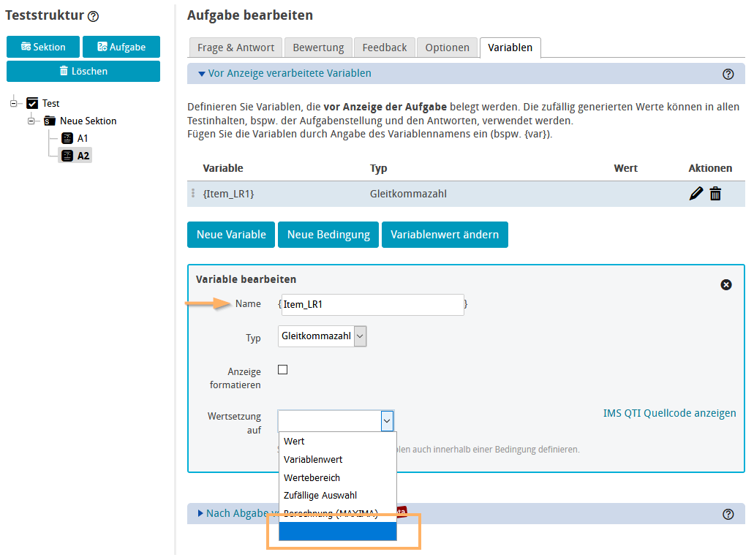Select task A1 icon in the tree
Screen dimensions: 754x560
[x=67, y=137]
